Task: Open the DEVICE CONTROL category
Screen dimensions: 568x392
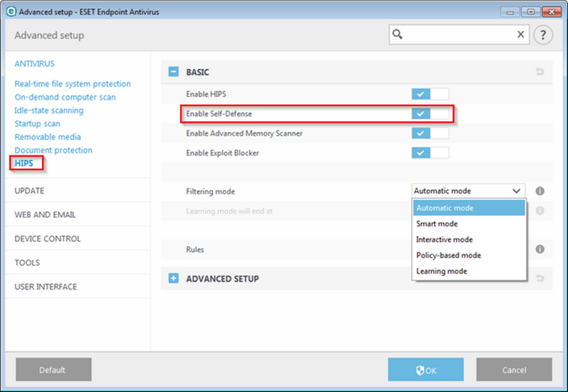Action: coord(47,239)
